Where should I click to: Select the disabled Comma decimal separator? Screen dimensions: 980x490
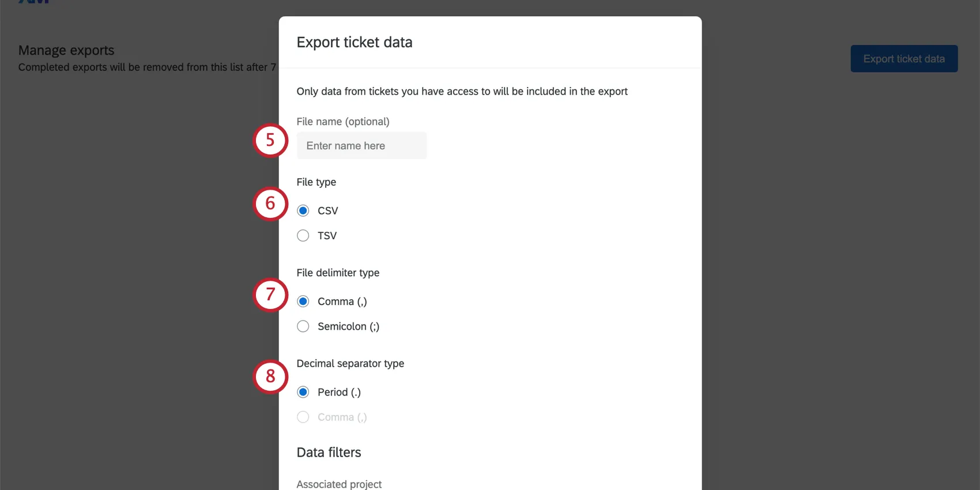(x=303, y=417)
